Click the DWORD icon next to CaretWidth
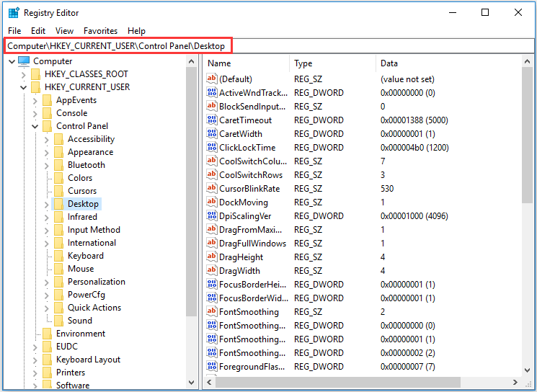 (212, 133)
